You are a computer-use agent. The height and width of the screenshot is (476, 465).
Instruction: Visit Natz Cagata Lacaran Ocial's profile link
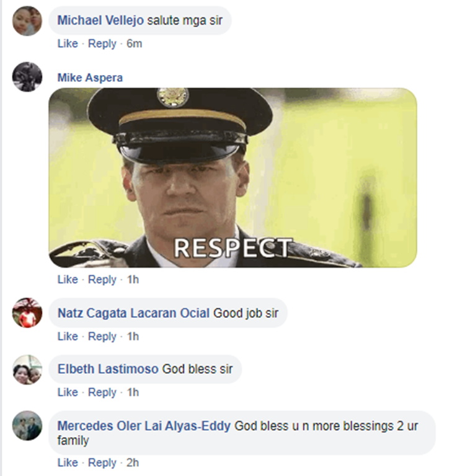coord(134,313)
